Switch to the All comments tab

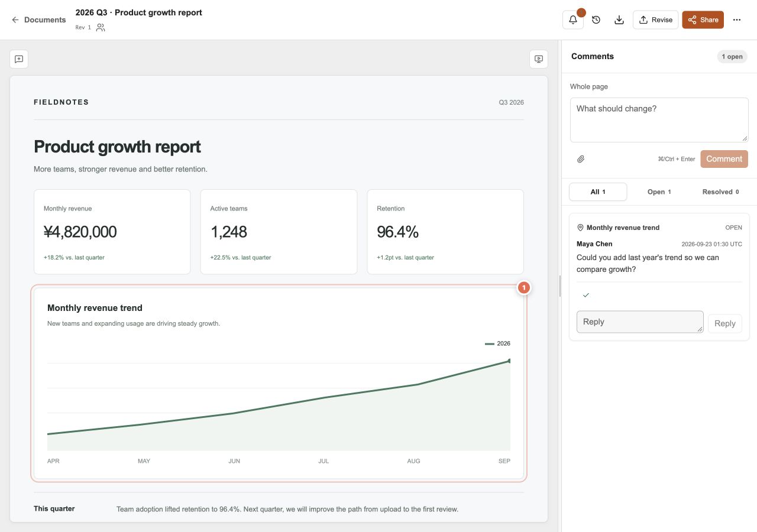[598, 192]
